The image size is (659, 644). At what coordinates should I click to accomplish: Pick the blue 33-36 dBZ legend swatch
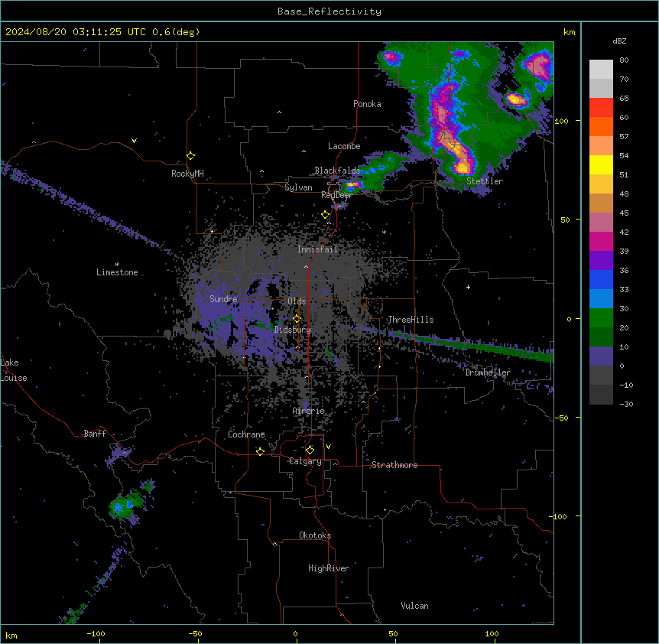pos(601,279)
